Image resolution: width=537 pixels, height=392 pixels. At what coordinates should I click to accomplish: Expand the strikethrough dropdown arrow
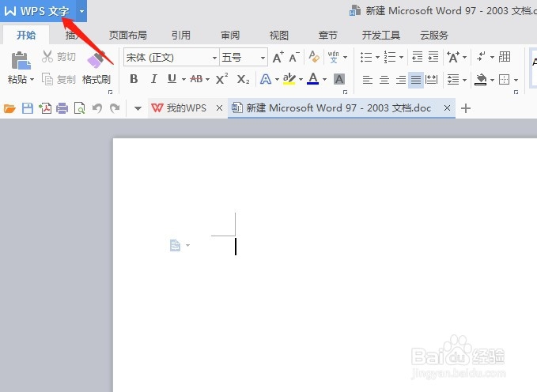tap(207, 79)
